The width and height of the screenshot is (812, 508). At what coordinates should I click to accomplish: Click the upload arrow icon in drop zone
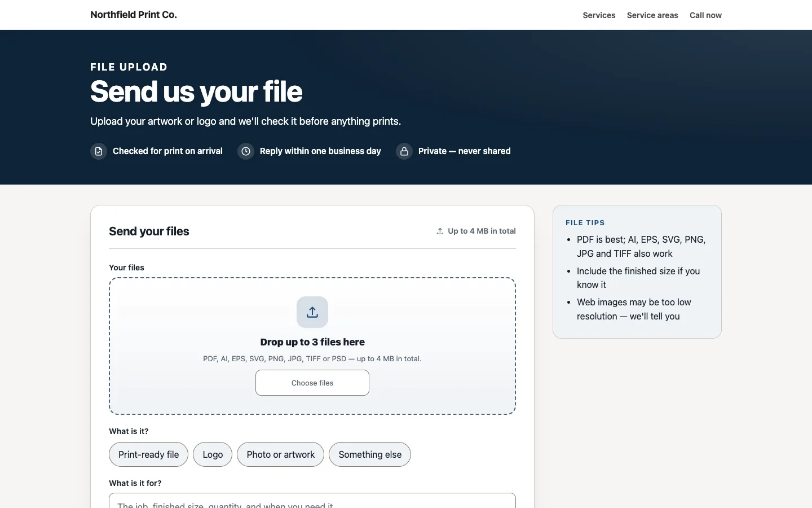[312, 312]
